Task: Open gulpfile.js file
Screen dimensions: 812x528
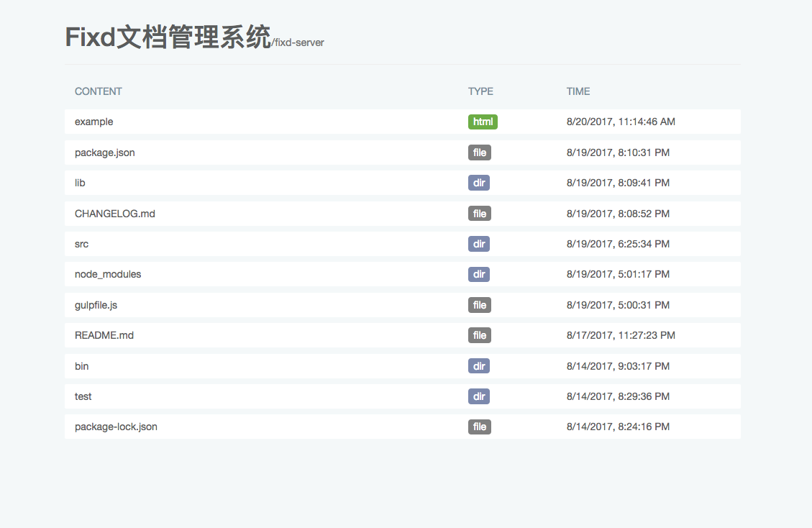Action: pos(96,305)
